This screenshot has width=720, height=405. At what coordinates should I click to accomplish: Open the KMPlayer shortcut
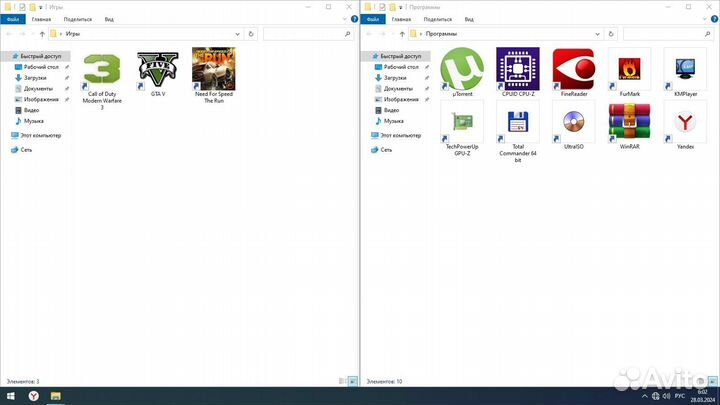(685, 72)
